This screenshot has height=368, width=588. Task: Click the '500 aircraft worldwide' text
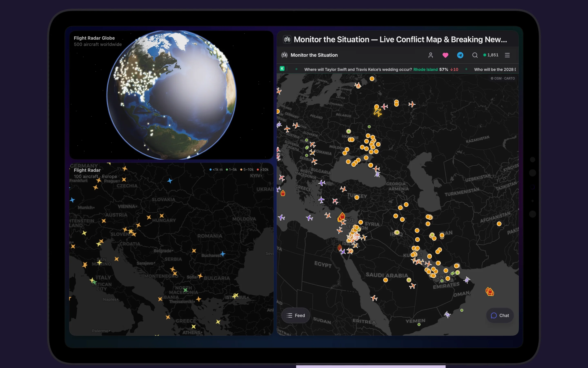click(98, 44)
